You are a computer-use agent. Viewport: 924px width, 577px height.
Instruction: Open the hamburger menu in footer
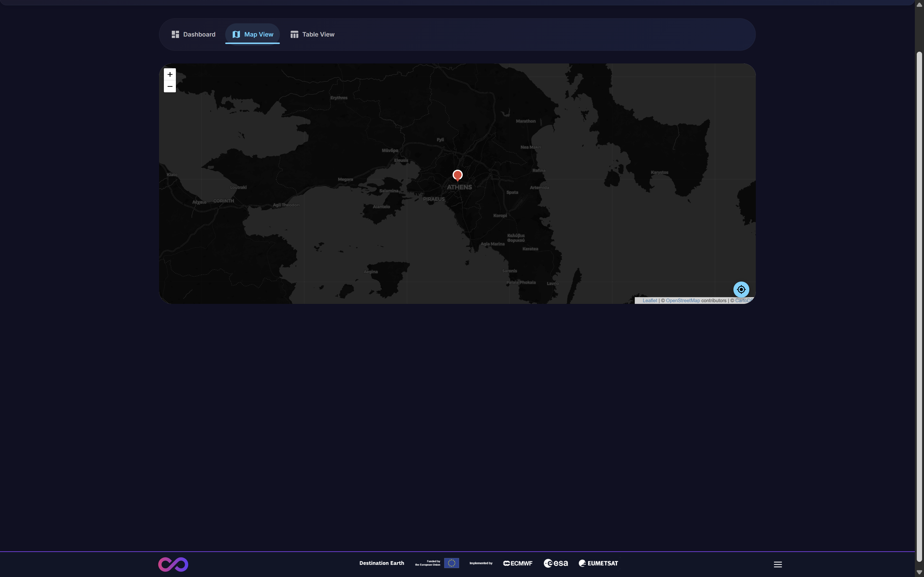tap(778, 564)
